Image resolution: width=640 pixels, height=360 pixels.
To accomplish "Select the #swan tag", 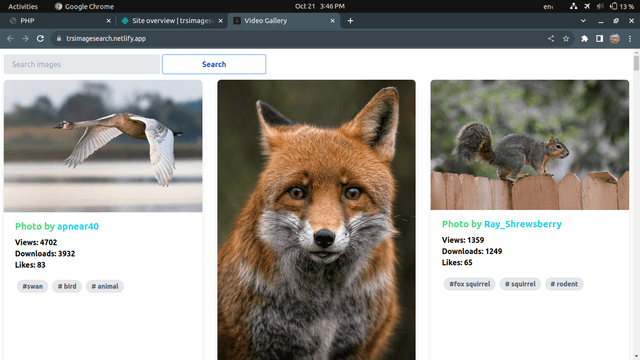I will pyautogui.click(x=32, y=286).
